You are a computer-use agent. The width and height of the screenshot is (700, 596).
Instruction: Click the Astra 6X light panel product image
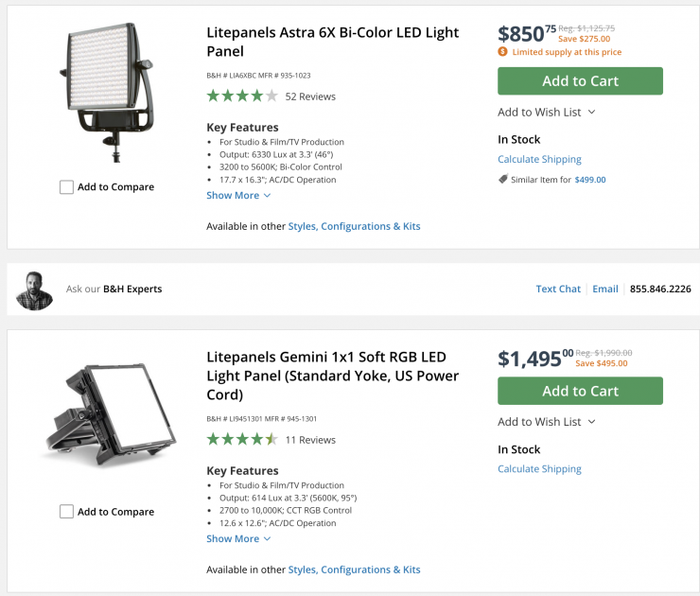[x=106, y=87]
